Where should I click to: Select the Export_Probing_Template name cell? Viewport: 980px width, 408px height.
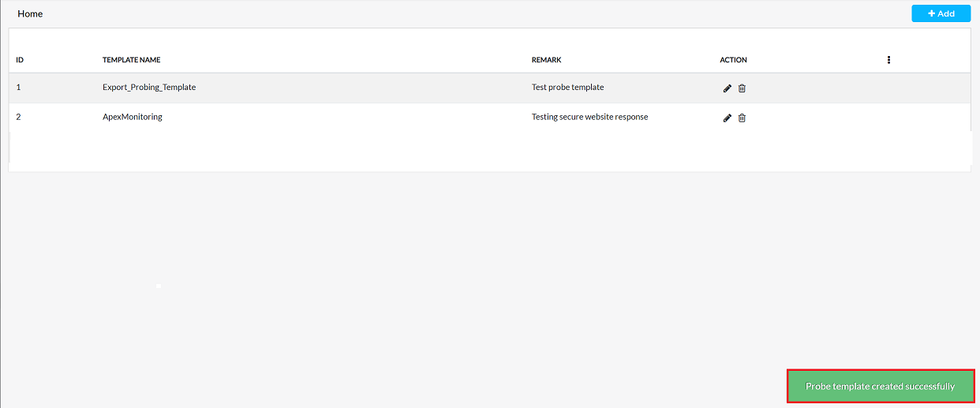pos(149,88)
